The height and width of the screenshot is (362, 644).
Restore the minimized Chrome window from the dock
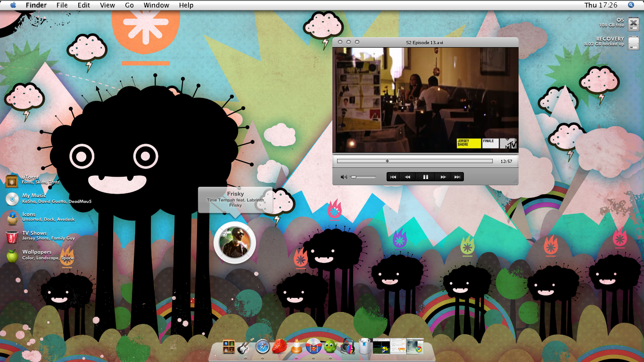415,346
